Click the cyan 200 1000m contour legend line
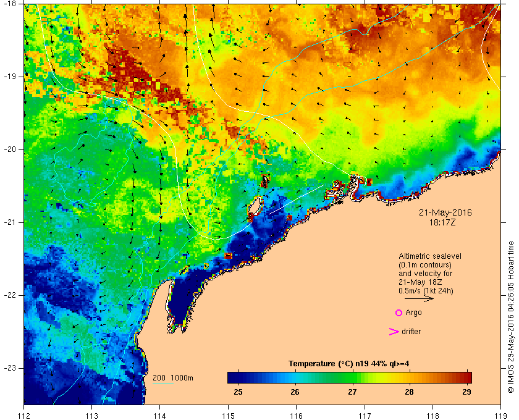 click(163, 384)
